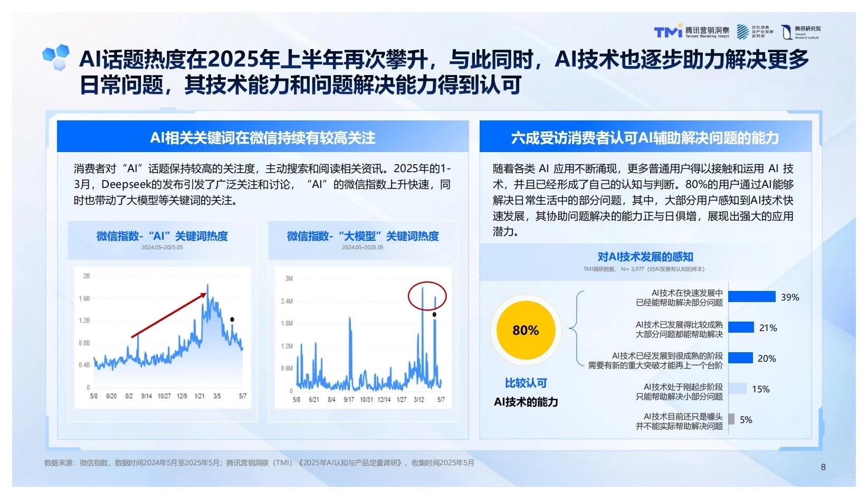The width and height of the screenshot is (868, 499).
Task: Click the 'AI技术的能力' label
Action: tap(526, 402)
